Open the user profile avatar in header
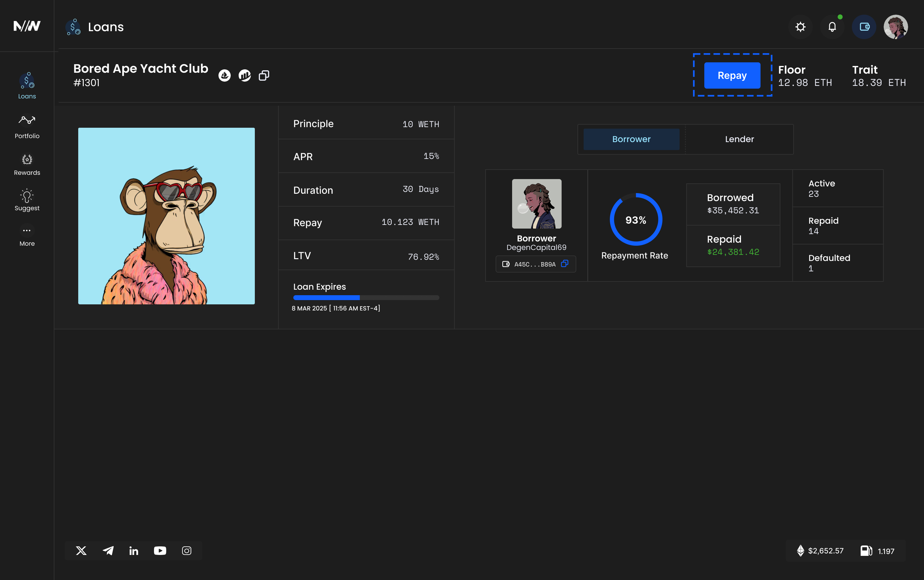 coord(895,27)
